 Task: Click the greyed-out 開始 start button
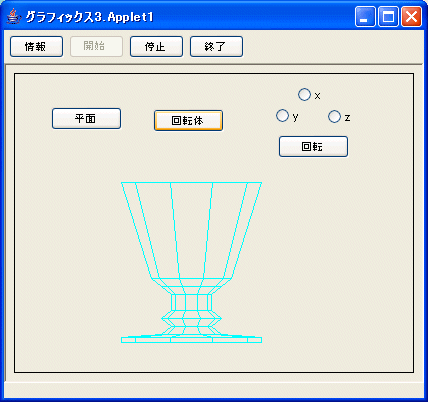pos(96,47)
